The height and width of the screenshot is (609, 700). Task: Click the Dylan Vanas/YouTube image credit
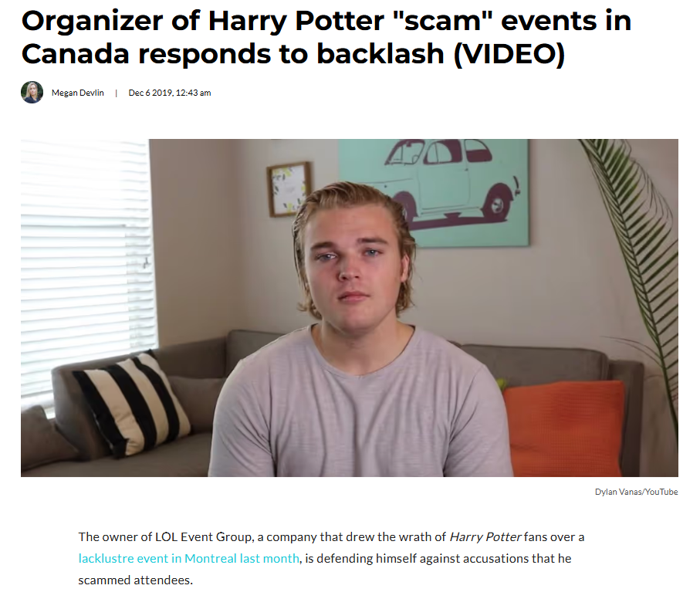[636, 492]
